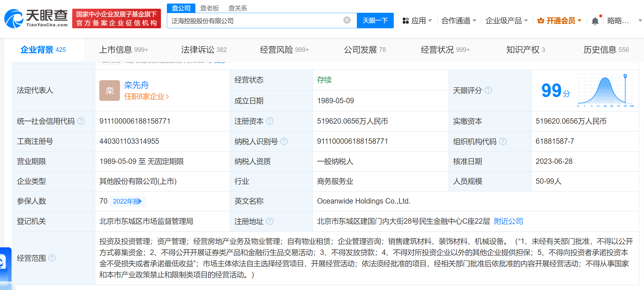Select the 企业背景 tab

(x=43, y=50)
